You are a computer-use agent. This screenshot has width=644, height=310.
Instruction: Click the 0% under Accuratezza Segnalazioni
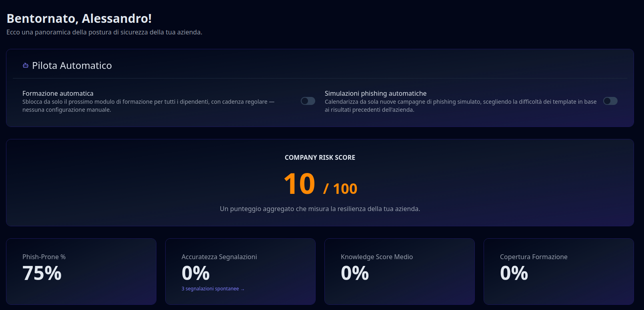(x=196, y=273)
